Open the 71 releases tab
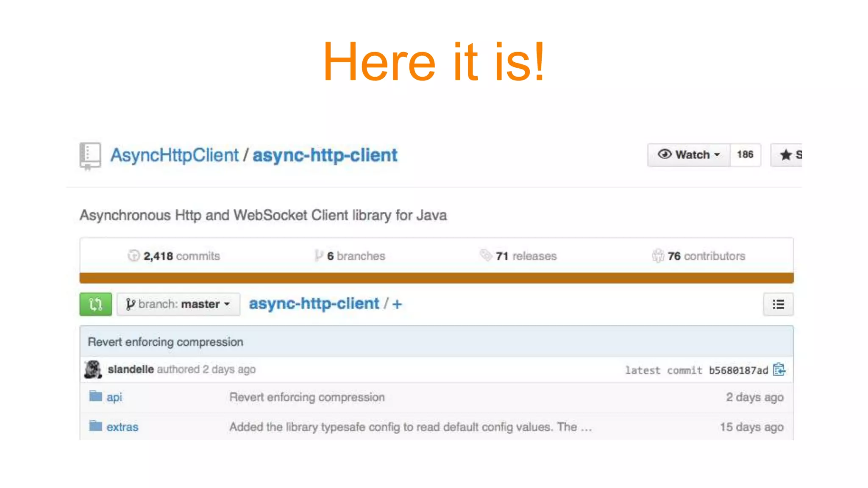868x488 pixels. point(518,256)
